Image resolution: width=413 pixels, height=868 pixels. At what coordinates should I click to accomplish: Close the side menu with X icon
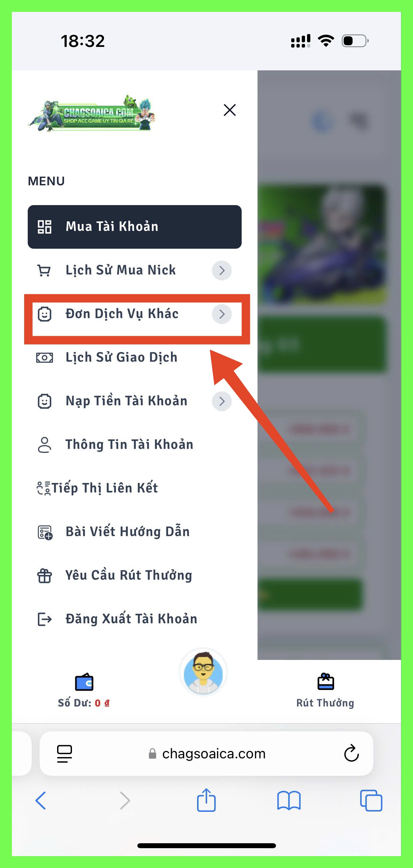pyautogui.click(x=229, y=110)
